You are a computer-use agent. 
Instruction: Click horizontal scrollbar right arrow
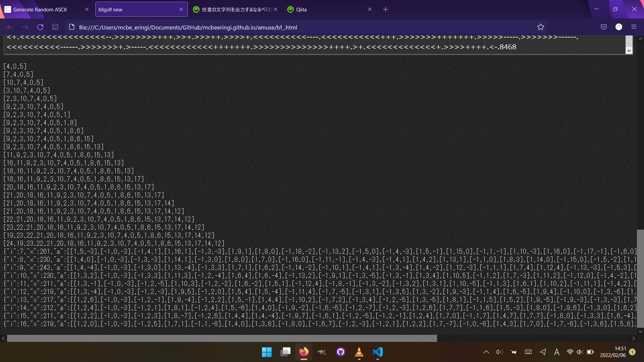pyautogui.click(x=633, y=339)
